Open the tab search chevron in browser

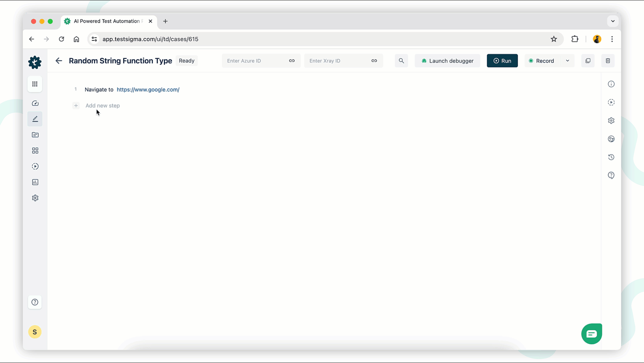pyautogui.click(x=613, y=21)
